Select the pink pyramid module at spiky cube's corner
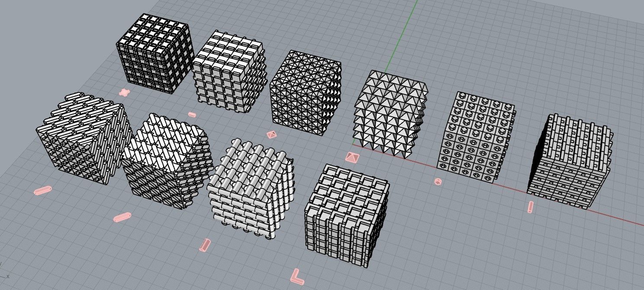This screenshot has width=644, height=290. pos(353,157)
